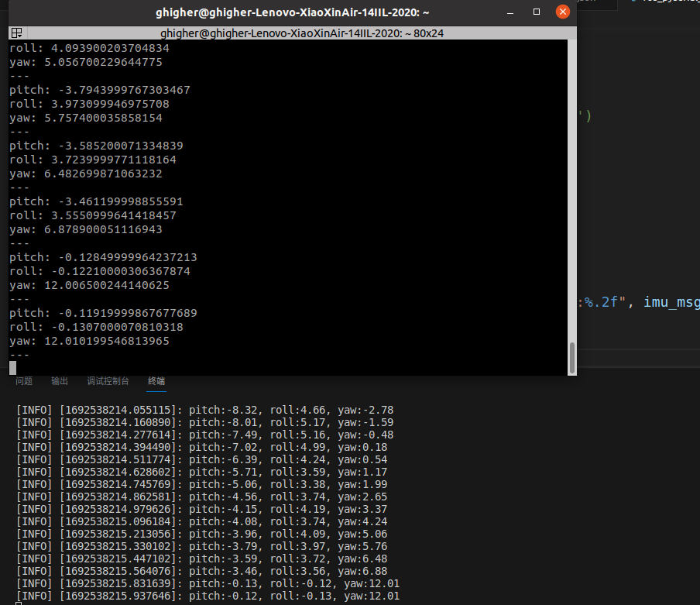Focus the cursor block in upper terminal

click(13, 368)
